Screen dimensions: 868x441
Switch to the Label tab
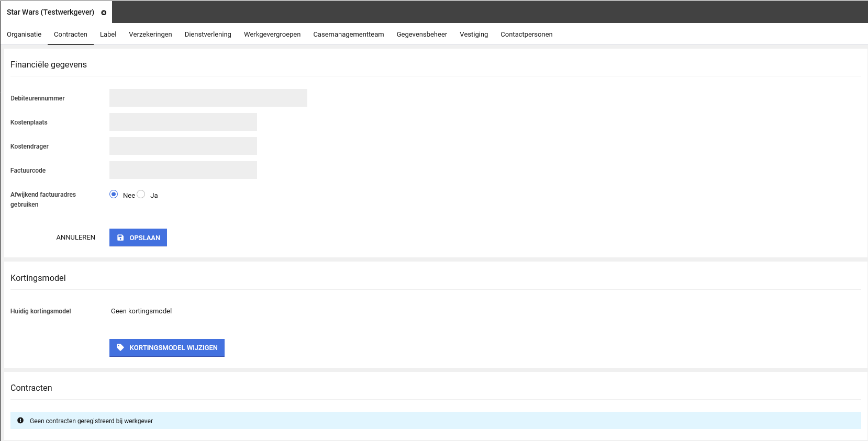pos(108,35)
